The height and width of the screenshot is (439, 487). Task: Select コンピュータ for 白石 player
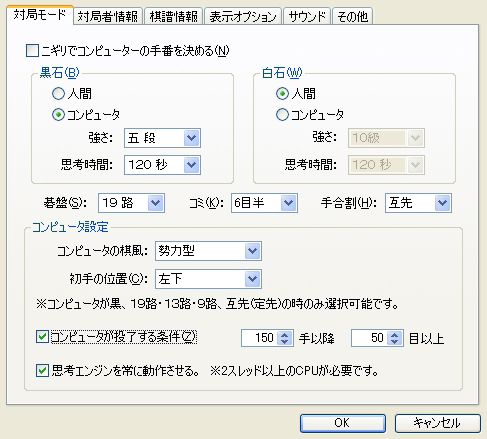282,115
